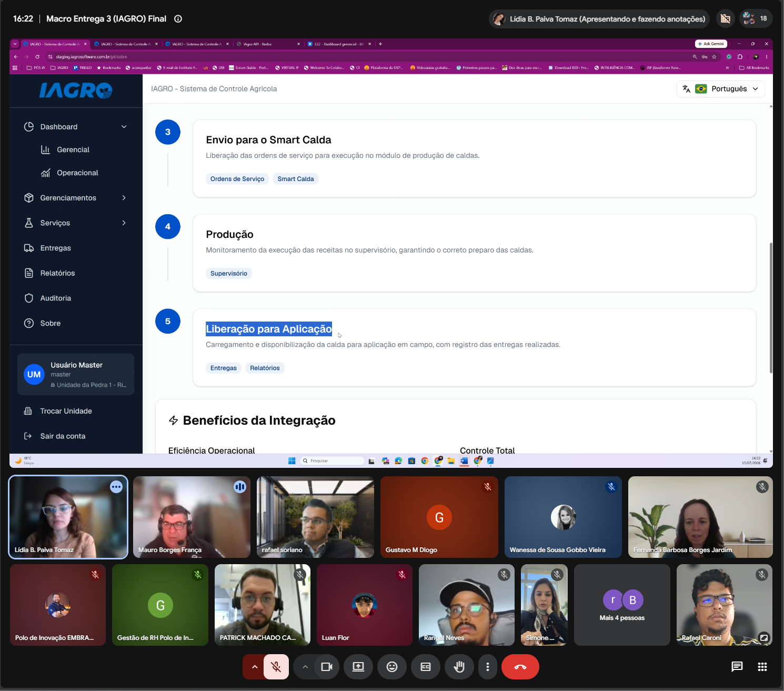784x691 pixels.
Task: Expand video settings arrow beside camera
Action: click(305, 667)
